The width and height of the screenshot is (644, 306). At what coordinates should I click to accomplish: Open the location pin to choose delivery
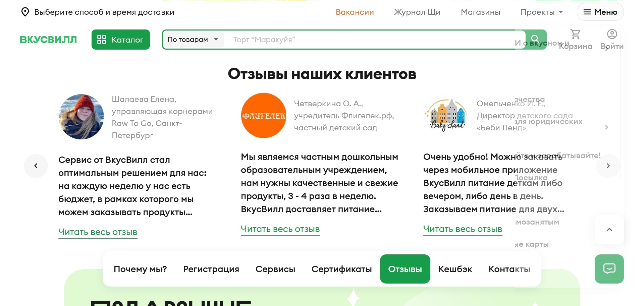(25, 12)
